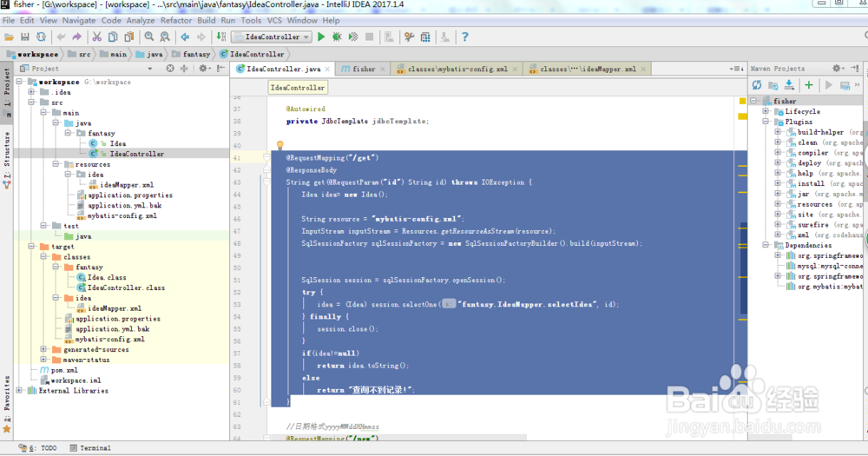This screenshot has height=456, width=868.
Task: Click the Structure side tab
Action: pyautogui.click(x=7, y=161)
